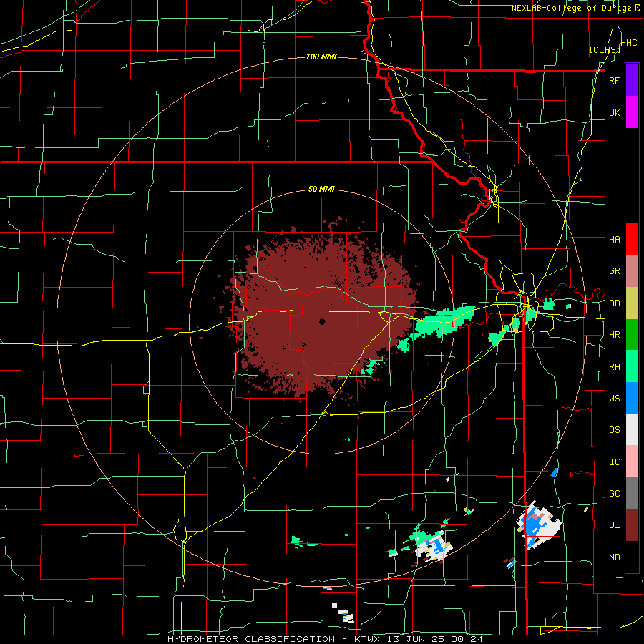Click the "50 NMI" range ring label
The height and width of the screenshot is (644, 644).
[321, 189]
